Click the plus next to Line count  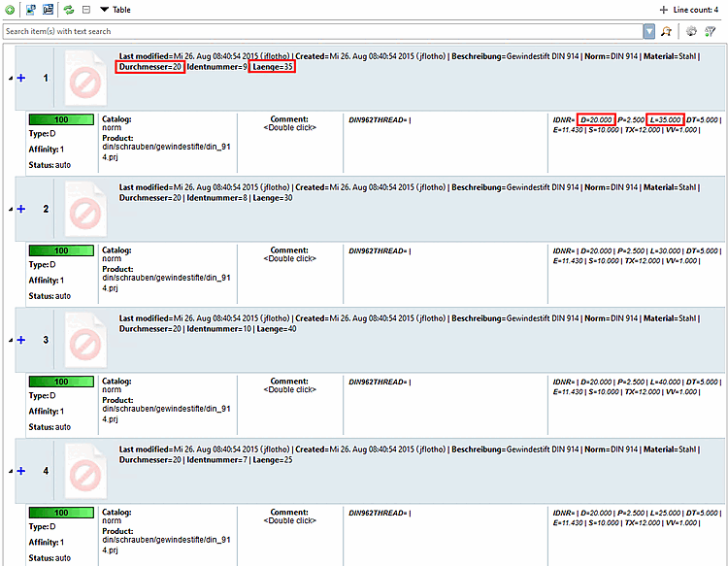point(664,10)
